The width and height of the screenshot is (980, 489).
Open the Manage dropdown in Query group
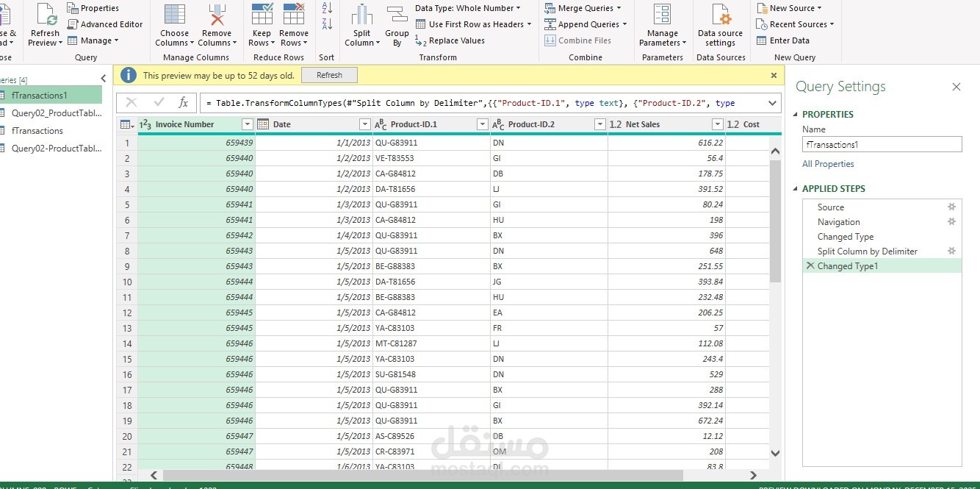93,40
